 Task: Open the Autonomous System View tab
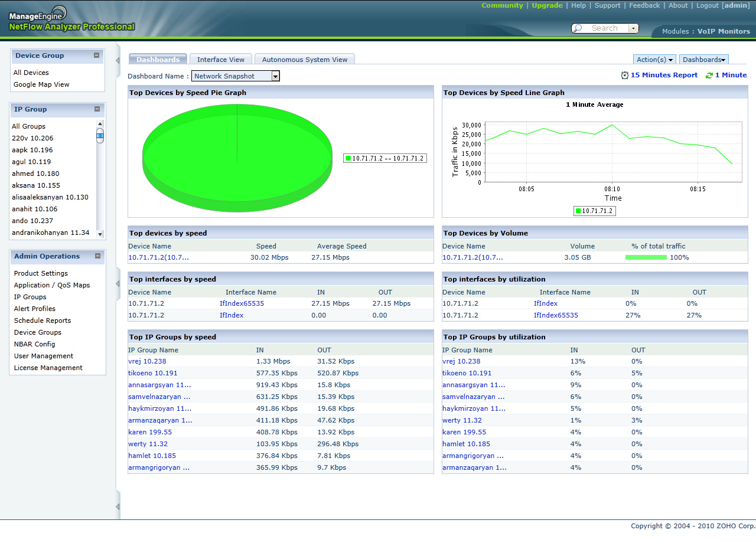coord(303,59)
